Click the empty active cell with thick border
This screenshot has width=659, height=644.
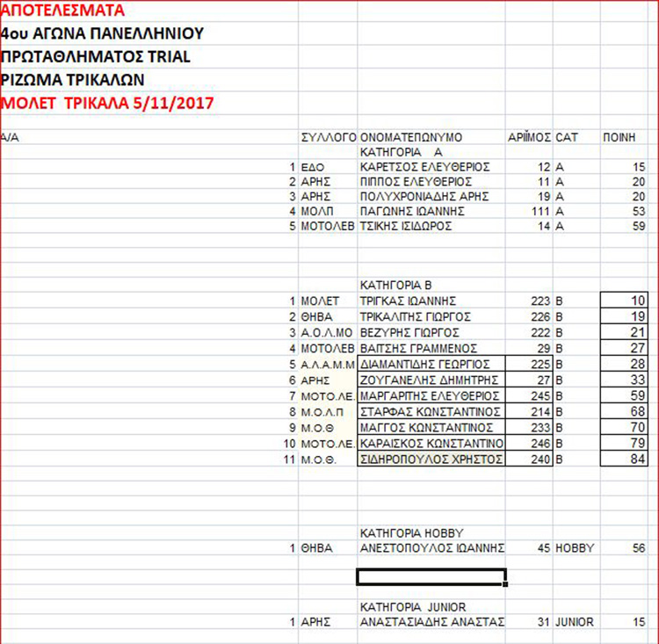pos(431,576)
